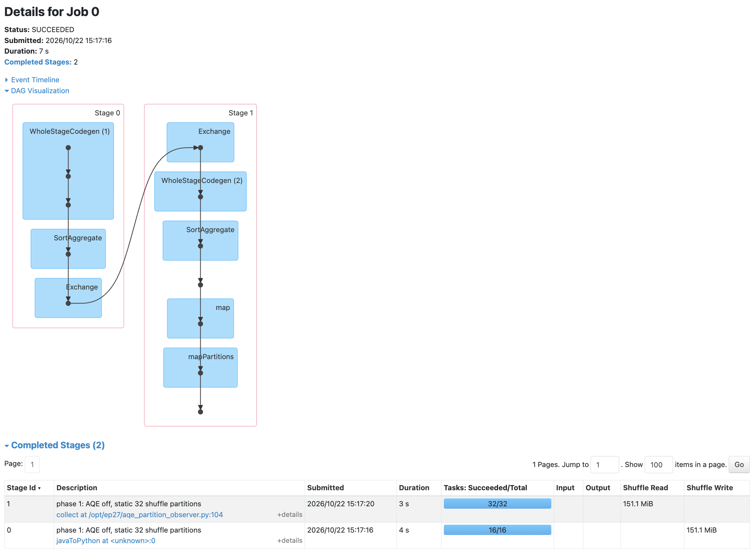This screenshot has height=551, width=756.
Task: Click the Go button
Action: 739,464
